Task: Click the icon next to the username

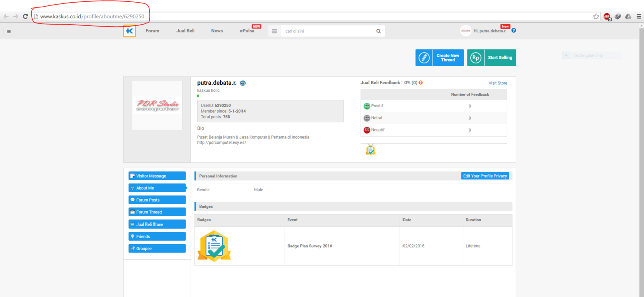Action: tap(243, 83)
